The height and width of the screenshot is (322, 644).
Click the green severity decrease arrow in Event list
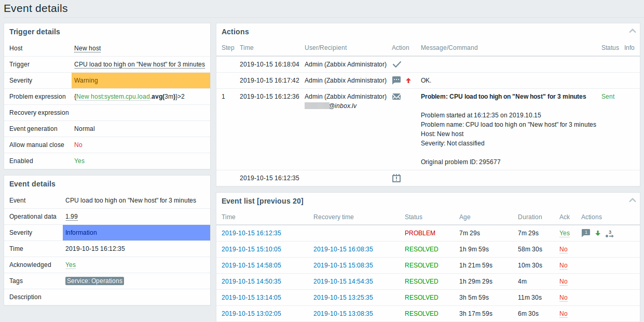(x=598, y=233)
